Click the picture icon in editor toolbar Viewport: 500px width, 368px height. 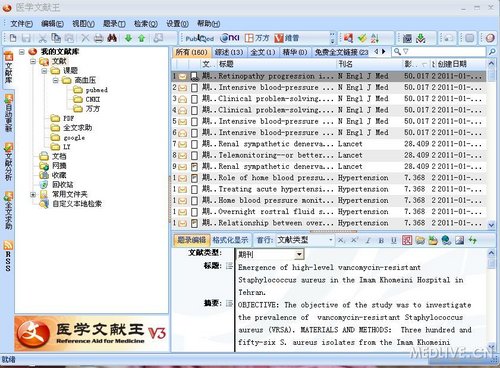459,240
